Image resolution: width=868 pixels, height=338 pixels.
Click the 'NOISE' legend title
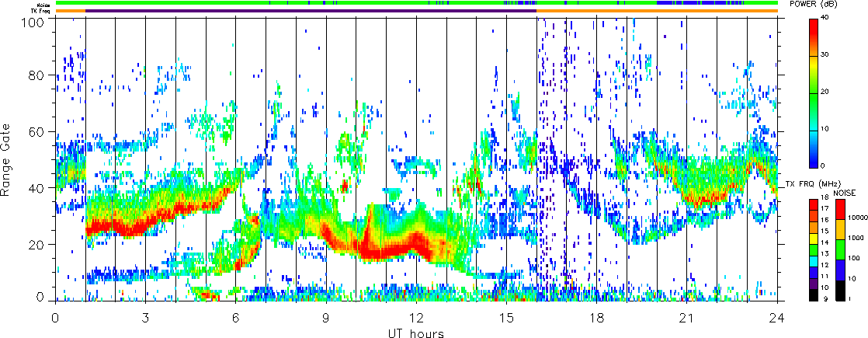[x=845, y=193]
